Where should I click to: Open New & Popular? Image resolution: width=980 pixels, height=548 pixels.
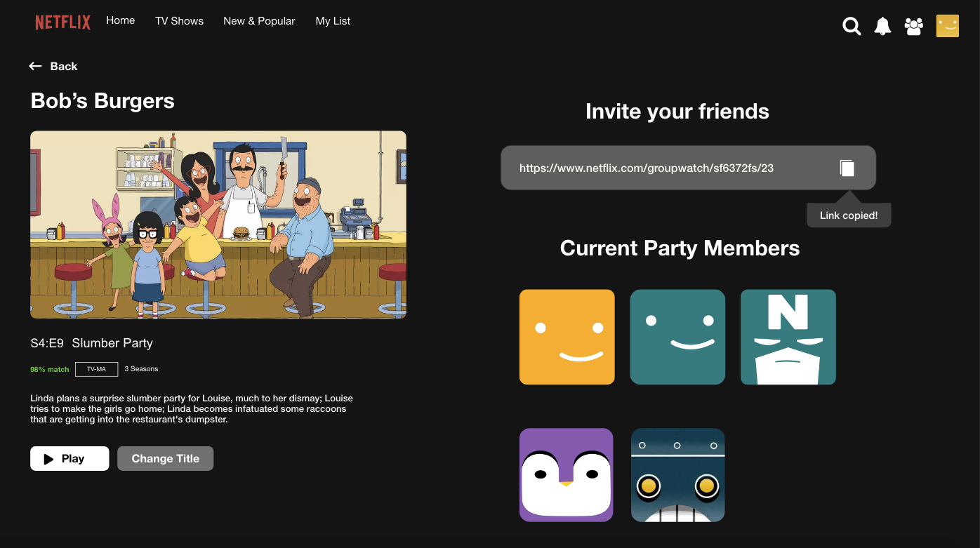tap(259, 21)
